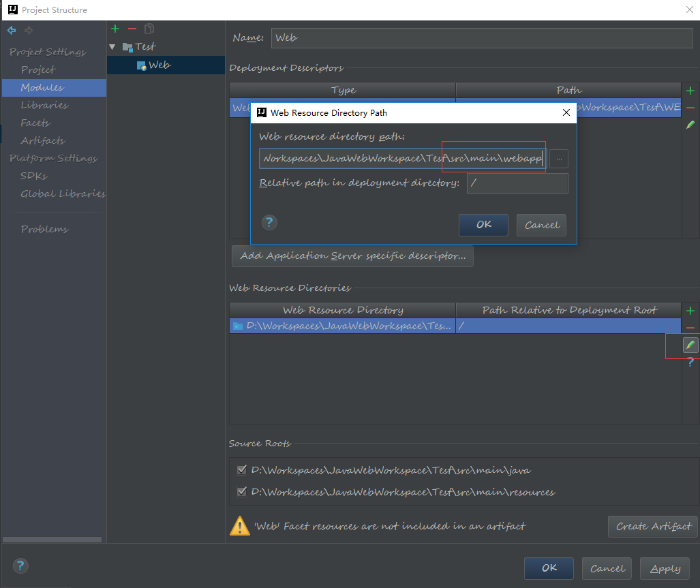The height and width of the screenshot is (588, 700).
Task: Edit deployment descriptor with pencil icon
Action: coord(690,125)
